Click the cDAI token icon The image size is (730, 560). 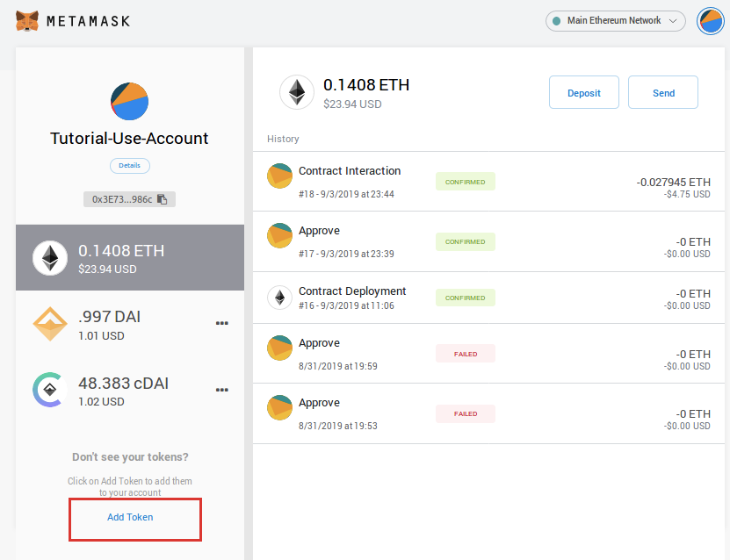point(48,390)
